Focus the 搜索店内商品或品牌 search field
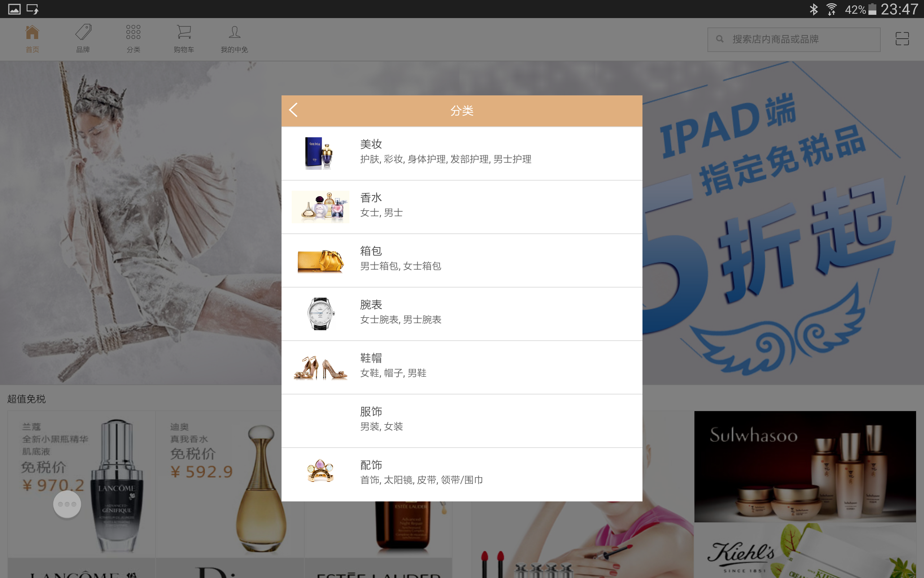The width and height of the screenshot is (924, 578). [794, 39]
